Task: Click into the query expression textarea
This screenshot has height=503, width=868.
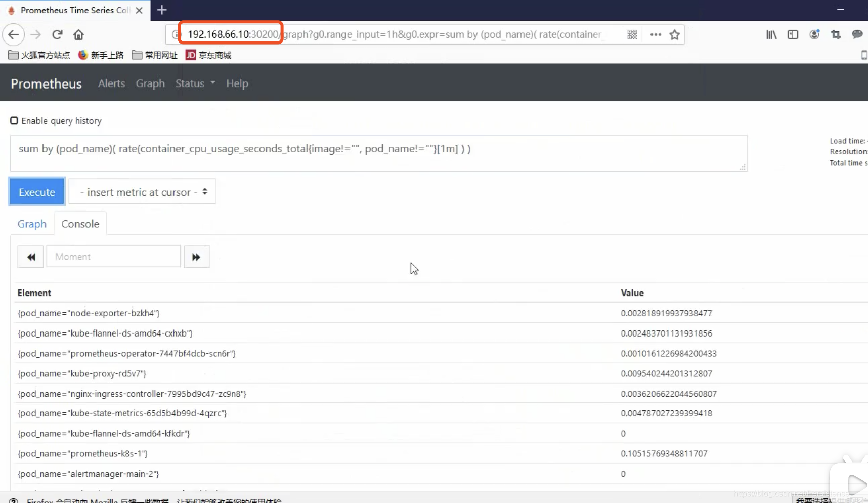Action: click(379, 153)
